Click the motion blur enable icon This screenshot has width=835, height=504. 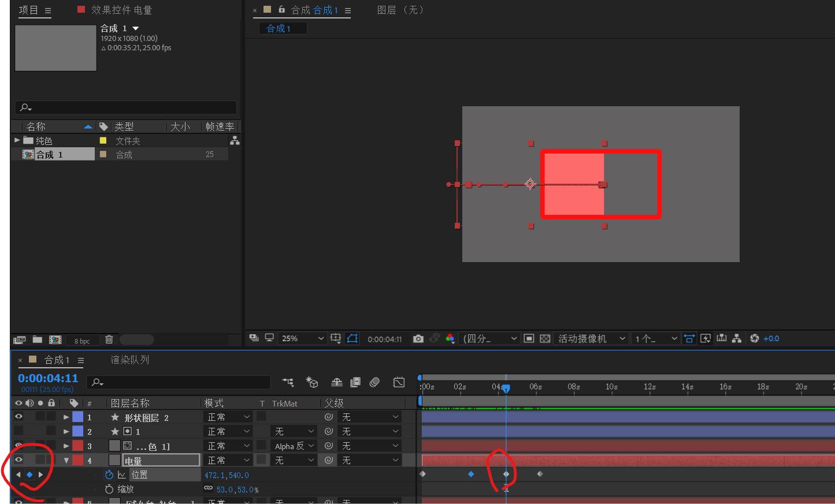[374, 382]
